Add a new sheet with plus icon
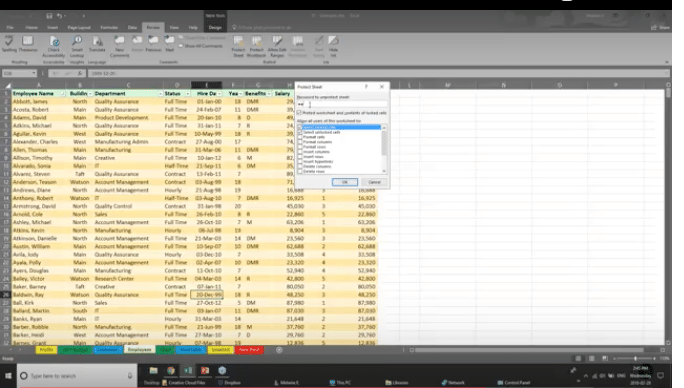The height and width of the screenshot is (388, 684). click(279, 350)
